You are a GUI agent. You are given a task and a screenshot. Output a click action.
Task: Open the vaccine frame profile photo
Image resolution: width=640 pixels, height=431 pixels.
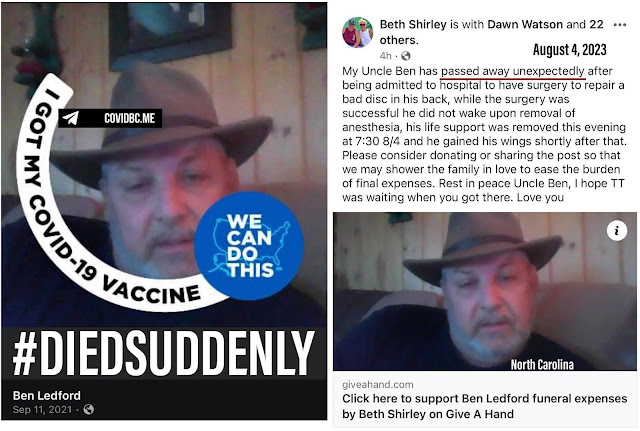click(164, 165)
